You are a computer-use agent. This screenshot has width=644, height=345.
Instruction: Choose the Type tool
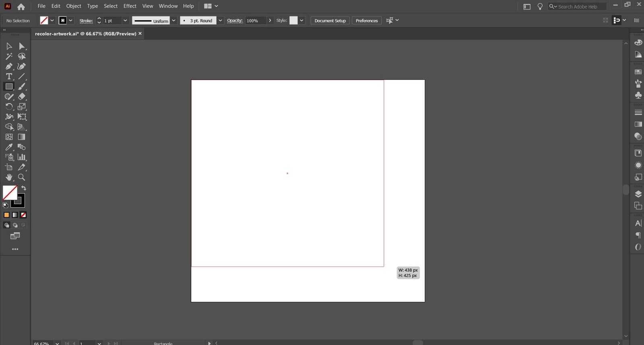point(9,76)
